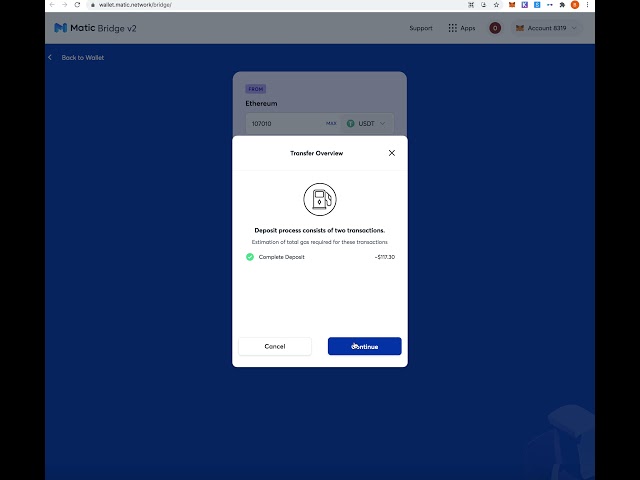Viewport: 640px width, 480px height.
Task: Click the gas pump icon
Action: (x=320, y=199)
